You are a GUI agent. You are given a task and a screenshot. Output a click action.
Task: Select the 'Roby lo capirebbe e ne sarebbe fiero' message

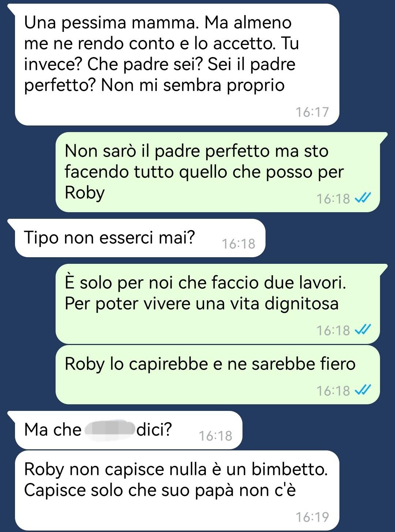tap(218, 375)
